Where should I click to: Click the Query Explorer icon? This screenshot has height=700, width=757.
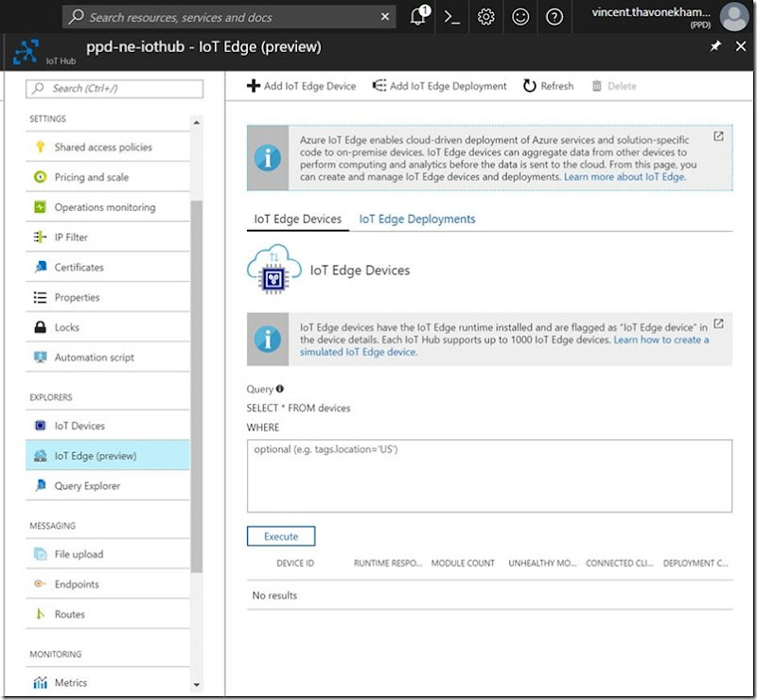(41, 485)
